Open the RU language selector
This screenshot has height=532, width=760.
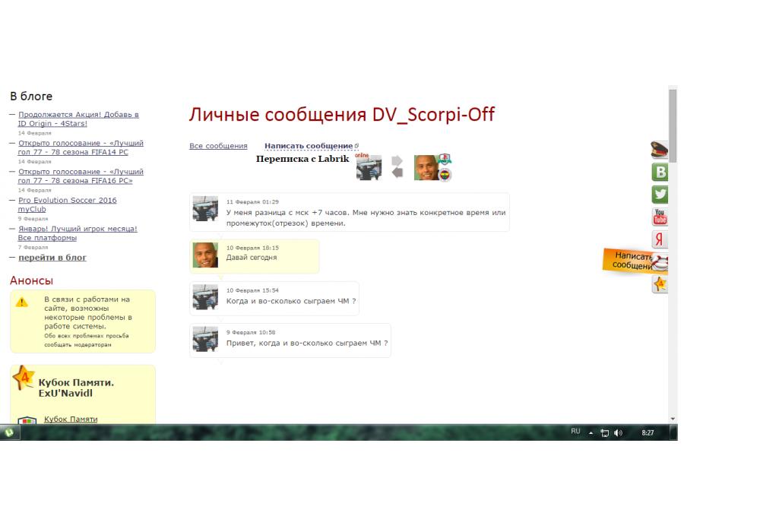pyautogui.click(x=575, y=432)
